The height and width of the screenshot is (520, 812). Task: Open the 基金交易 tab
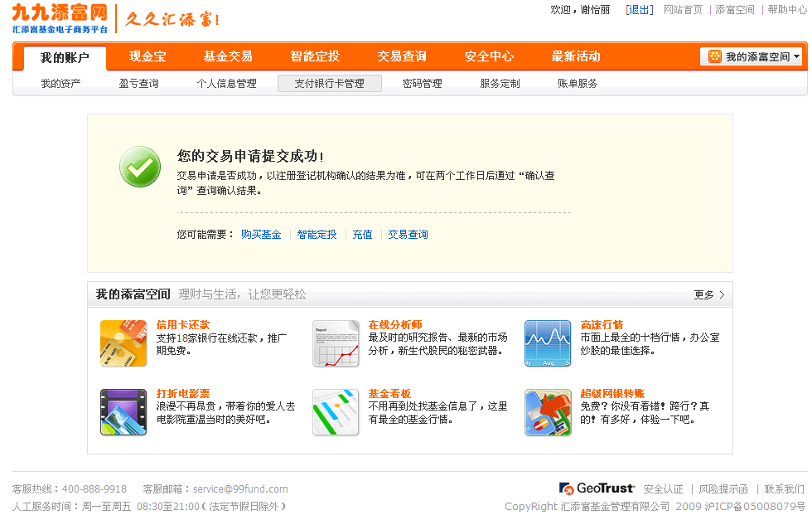pyautogui.click(x=228, y=56)
